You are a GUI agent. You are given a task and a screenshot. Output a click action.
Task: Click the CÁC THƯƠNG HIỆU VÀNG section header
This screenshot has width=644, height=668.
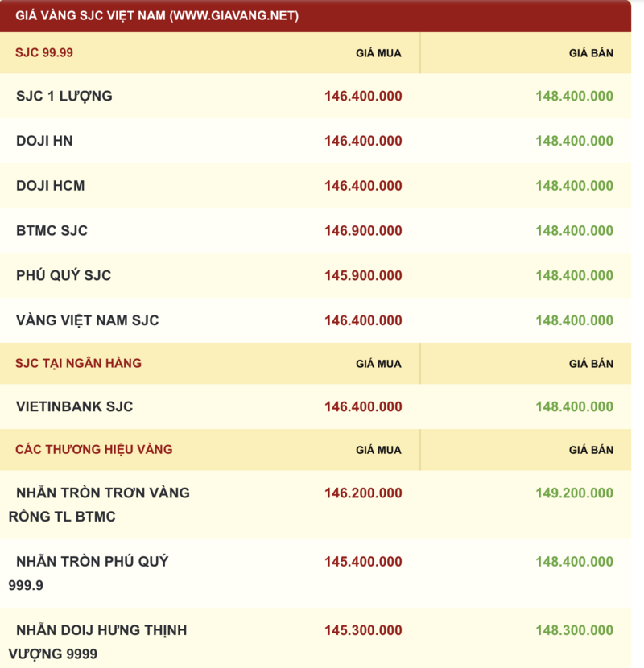pos(93,449)
